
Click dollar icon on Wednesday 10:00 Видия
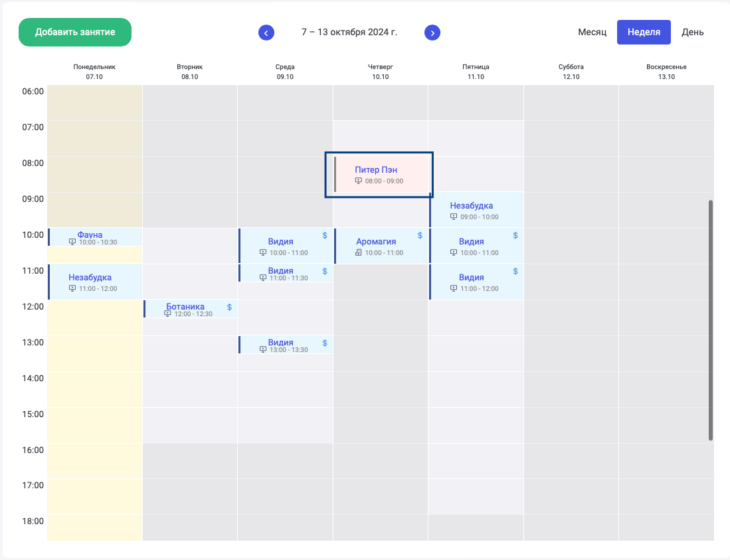325,235
